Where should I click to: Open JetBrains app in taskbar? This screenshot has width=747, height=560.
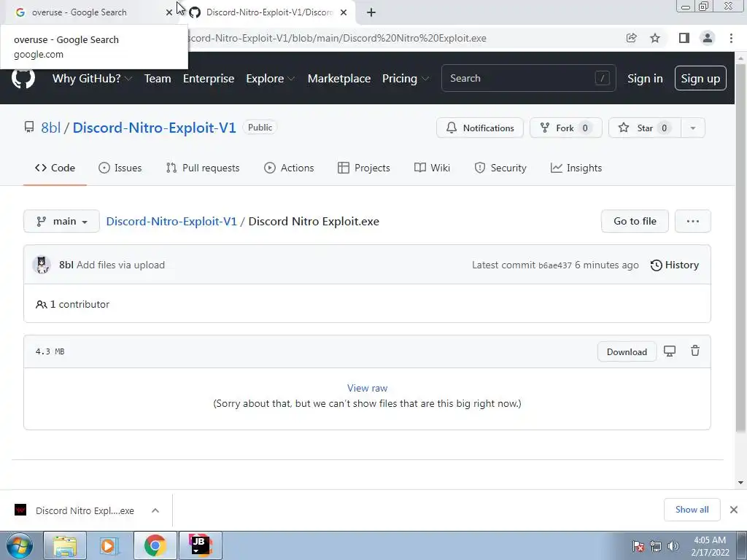pos(200,545)
